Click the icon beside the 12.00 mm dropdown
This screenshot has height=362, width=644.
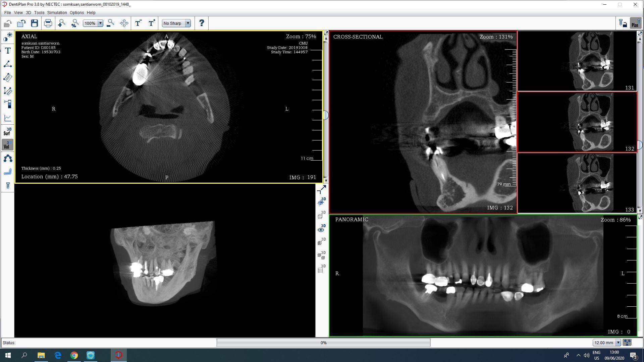pos(627,343)
